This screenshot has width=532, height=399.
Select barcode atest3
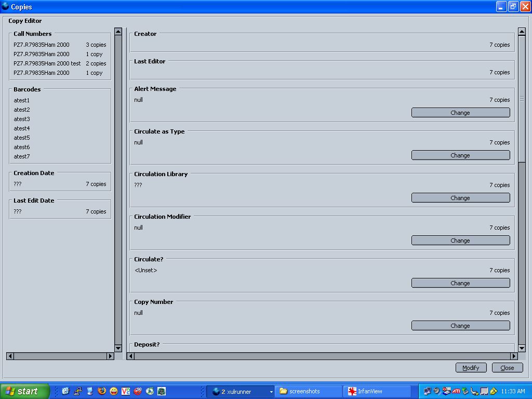tap(22, 119)
